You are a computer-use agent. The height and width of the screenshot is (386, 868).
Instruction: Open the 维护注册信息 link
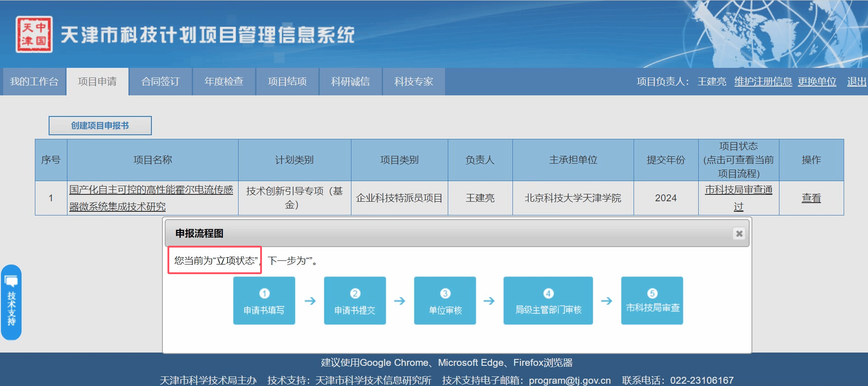pyautogui.click(x=763, y=82)
